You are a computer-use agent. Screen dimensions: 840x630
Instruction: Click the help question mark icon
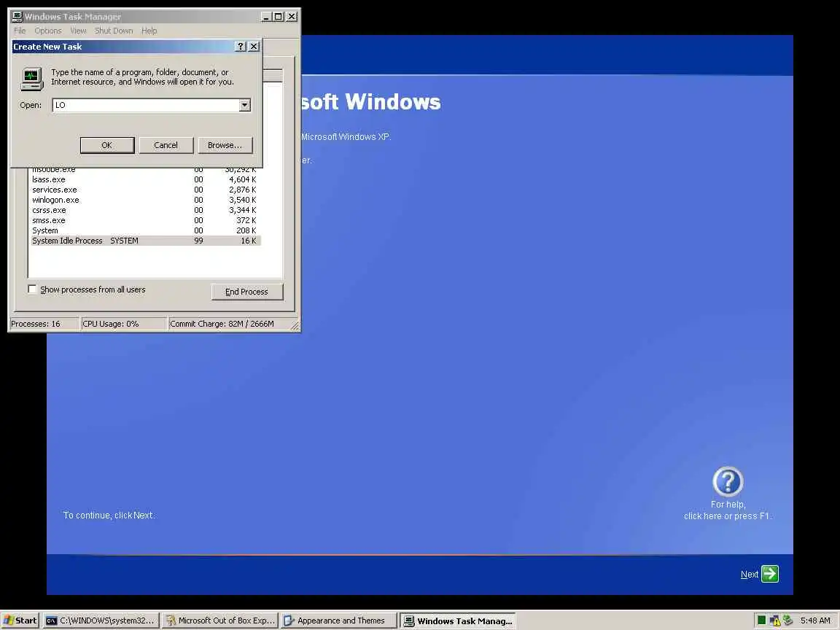coord(728,481)
